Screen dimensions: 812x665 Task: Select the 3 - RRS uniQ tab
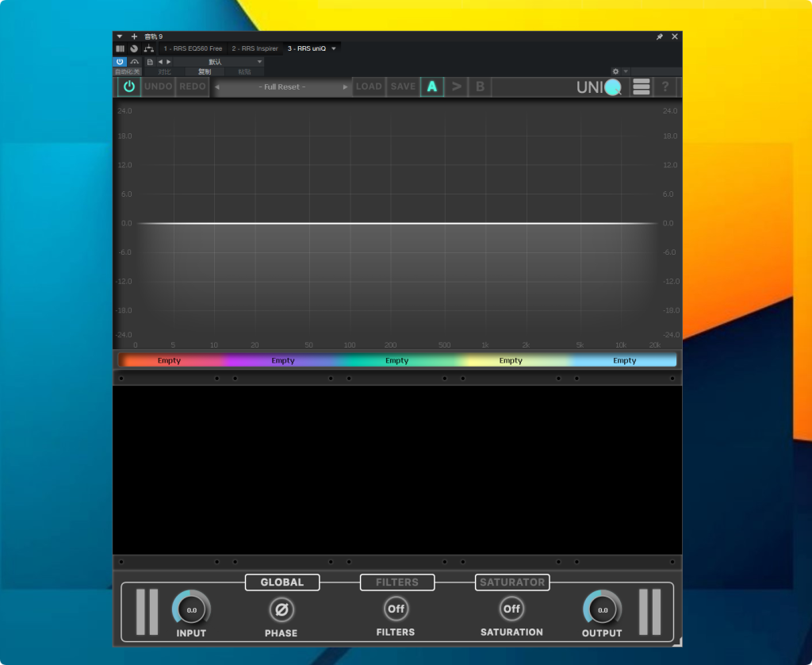coord(307,48)
